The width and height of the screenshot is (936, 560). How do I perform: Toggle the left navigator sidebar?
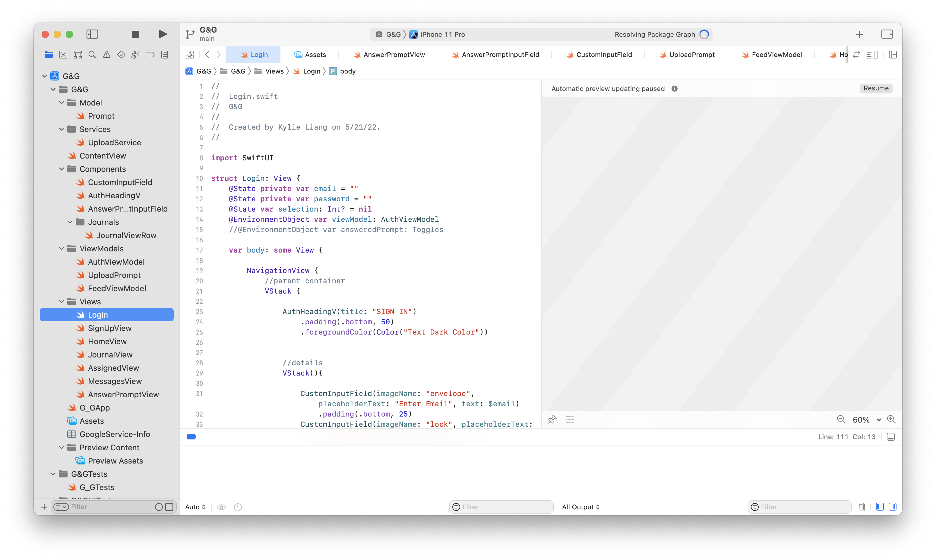pos(93,34)
